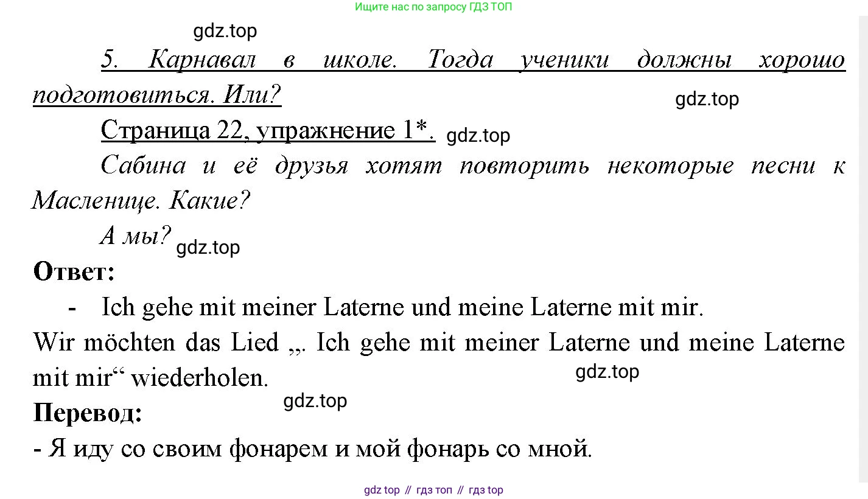868x499 pixels.
Task: Click the gdz.top watermark next to 'упражнение 1*'
Action: tap(478, 136)
